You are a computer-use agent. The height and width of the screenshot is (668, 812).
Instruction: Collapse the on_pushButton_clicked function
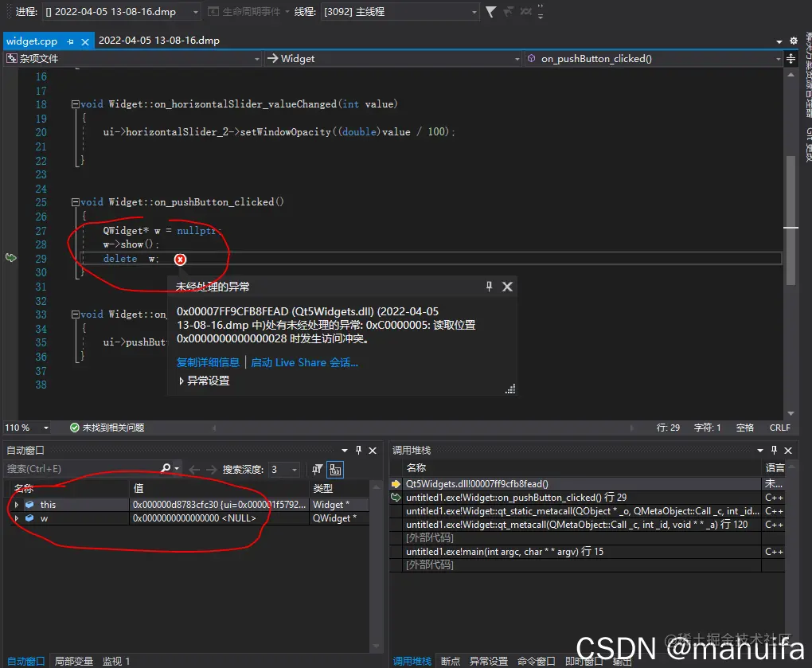(75, 202)
